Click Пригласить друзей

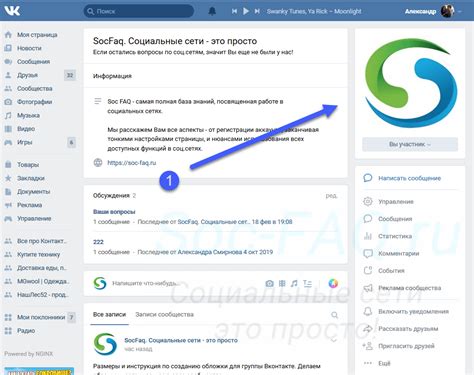click(406, 346)
